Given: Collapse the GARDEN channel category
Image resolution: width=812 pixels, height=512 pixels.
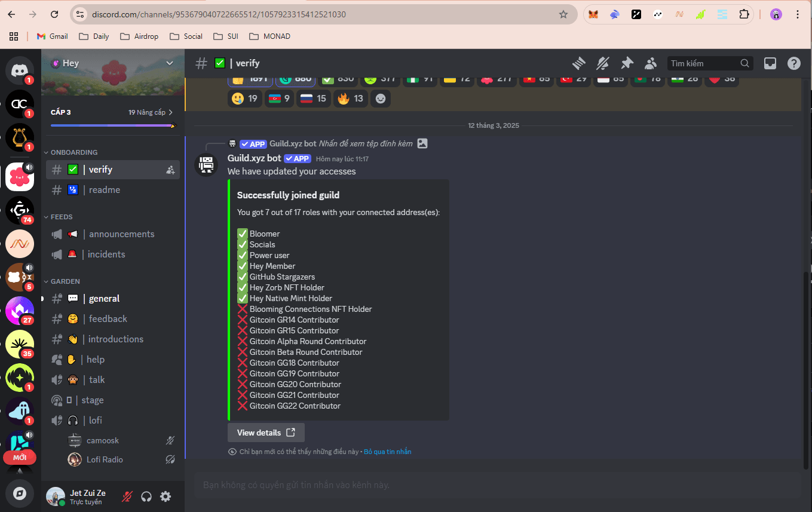Looking at the screenshot, I should [65, 281].
